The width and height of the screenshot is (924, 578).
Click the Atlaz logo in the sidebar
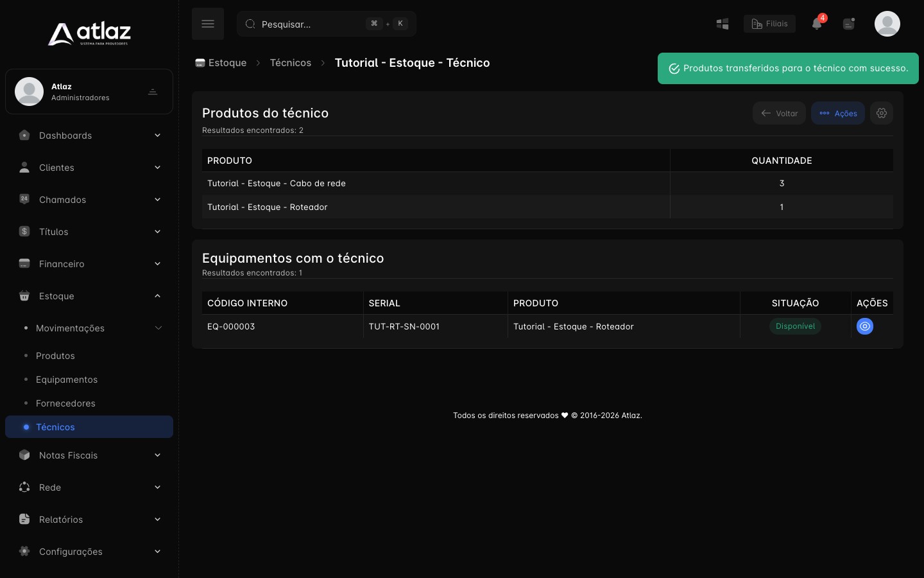pos(89,34)
